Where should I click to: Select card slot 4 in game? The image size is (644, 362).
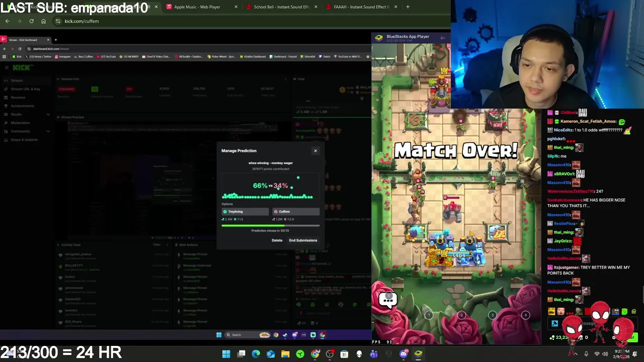click(x=525, y=315)
